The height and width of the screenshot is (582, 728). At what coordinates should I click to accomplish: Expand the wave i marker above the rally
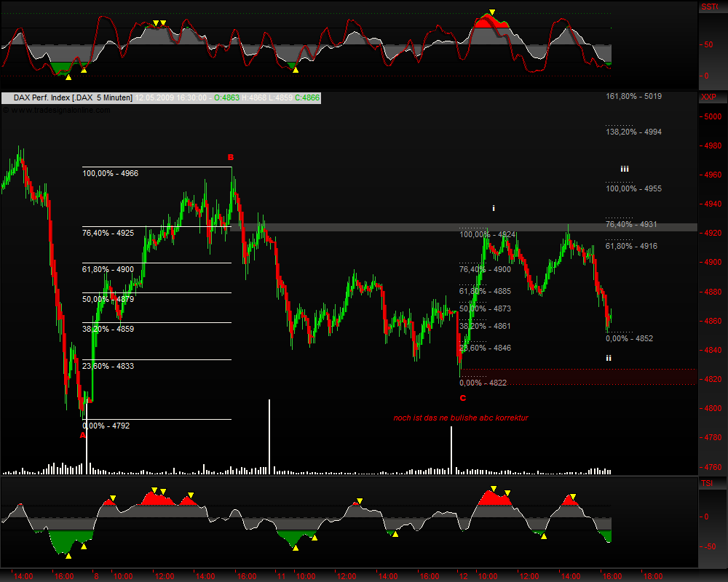click(x=493, y=208)
